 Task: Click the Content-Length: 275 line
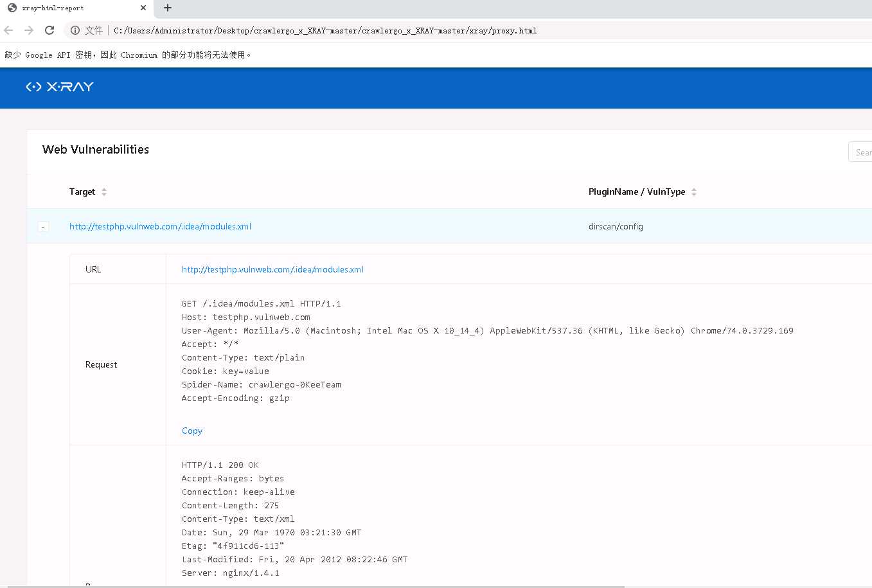[x=231, y=505]
